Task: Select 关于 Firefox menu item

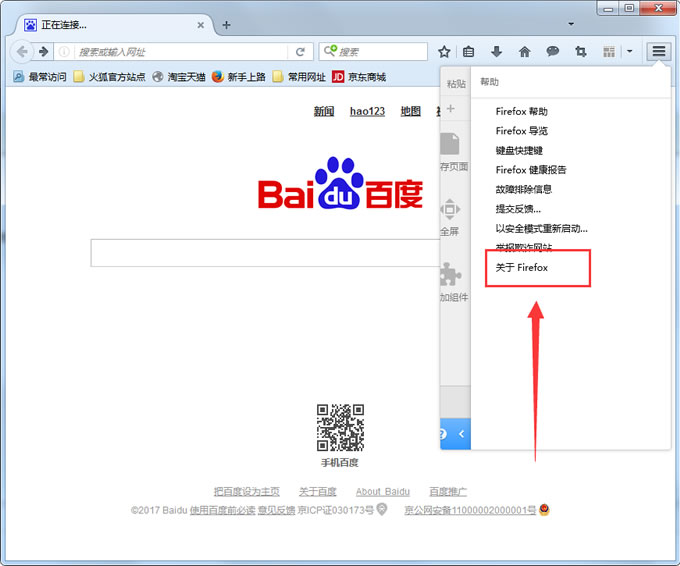Action: 521,268
